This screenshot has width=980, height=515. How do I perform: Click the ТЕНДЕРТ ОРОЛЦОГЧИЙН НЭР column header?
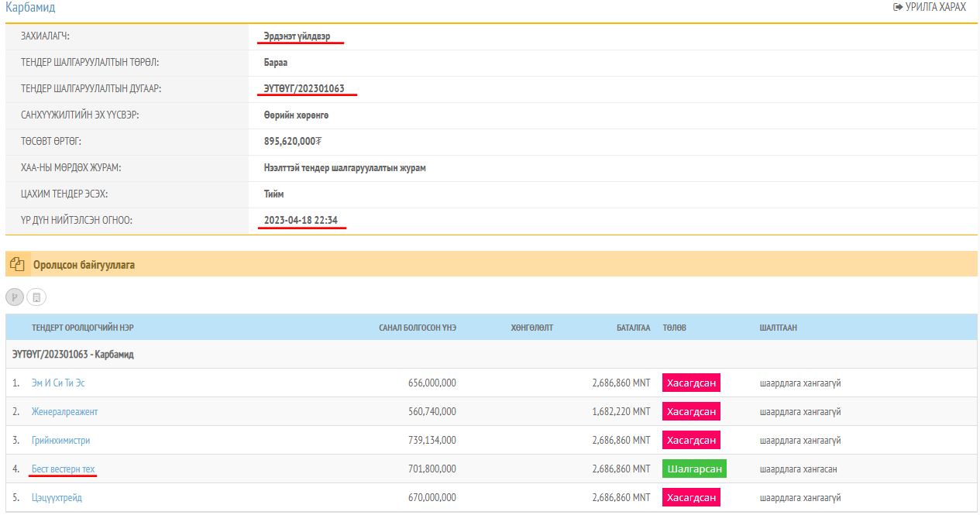coord(82,328)
